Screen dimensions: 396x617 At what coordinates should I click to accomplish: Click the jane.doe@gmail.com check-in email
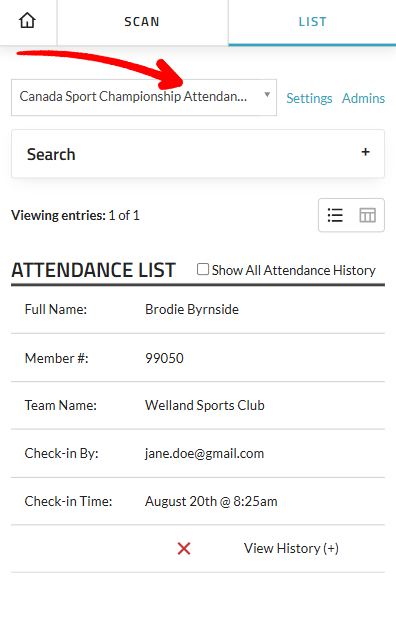[x=204, y=453]
